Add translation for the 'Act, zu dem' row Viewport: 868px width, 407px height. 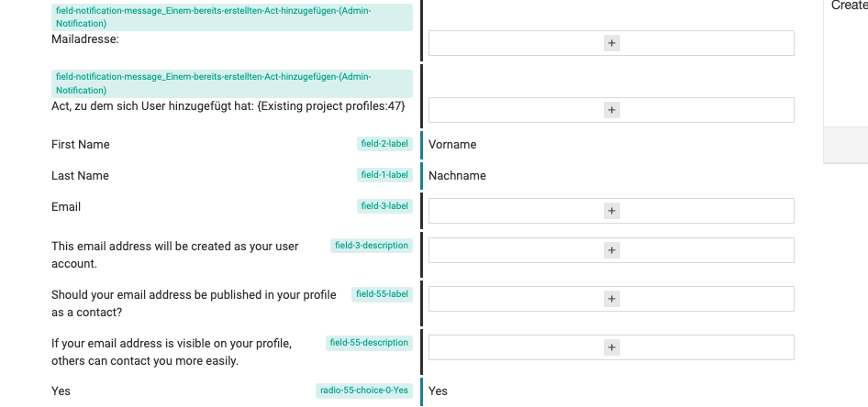(x=612, y=110)
